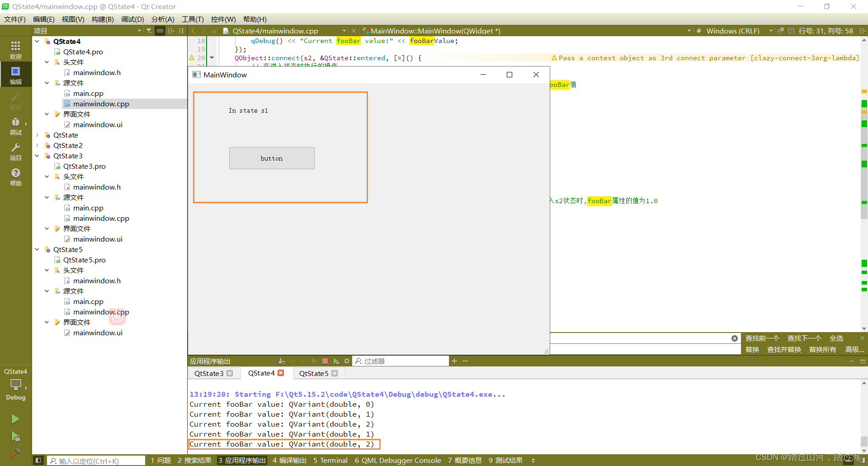
Task: Zoom out the application output text
Action: click(465, 361)
